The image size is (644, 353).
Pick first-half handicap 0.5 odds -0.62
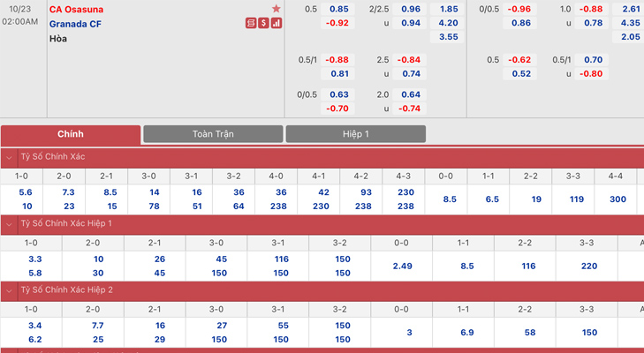tap(519, 60)
